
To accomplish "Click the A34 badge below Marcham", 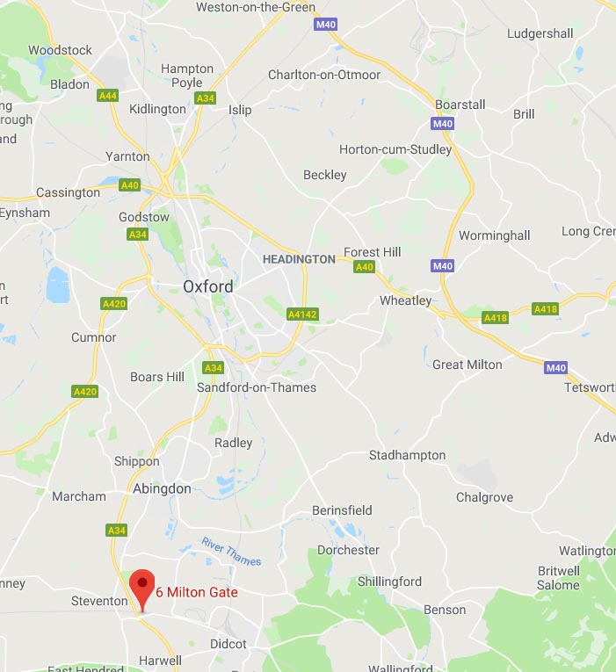I will tap(116, 531).
